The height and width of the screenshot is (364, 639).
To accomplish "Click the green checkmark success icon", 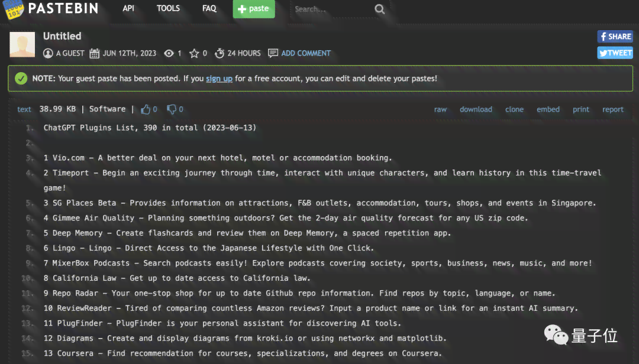I will click(21, 78).
